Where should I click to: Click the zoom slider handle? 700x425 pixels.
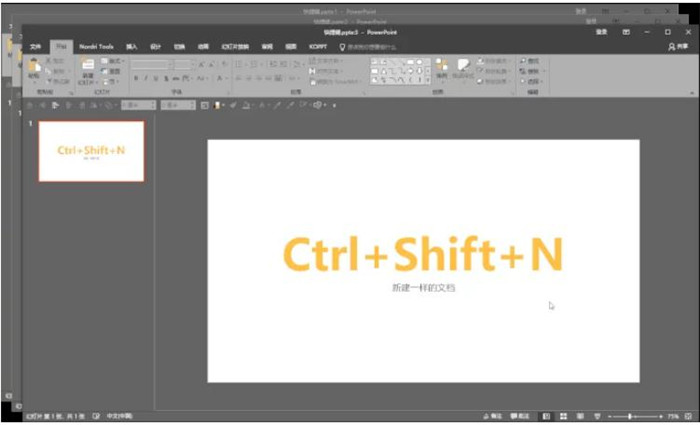click(629, 416)
